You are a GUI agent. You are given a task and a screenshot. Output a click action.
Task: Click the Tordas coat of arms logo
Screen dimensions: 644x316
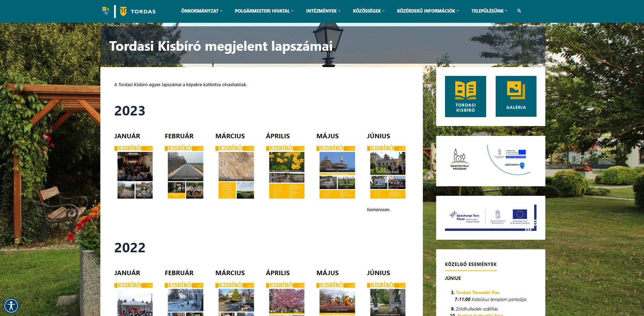(106, 11)
